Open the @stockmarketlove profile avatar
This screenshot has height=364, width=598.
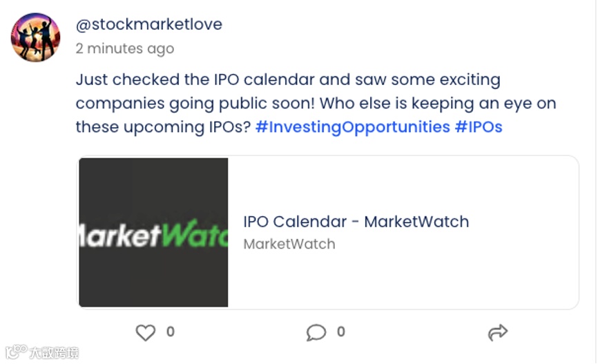35,37
